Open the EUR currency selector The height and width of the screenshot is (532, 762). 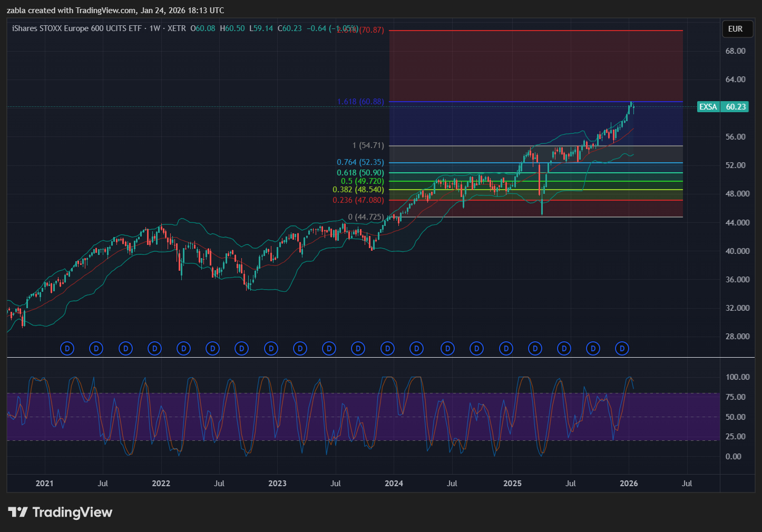[x=735, y=29]
